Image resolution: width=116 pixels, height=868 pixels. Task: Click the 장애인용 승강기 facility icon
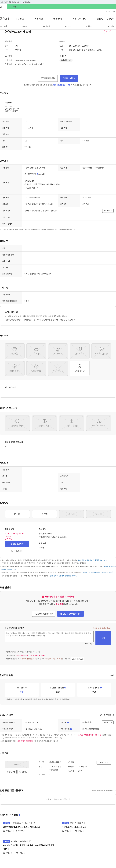pyautogui.click(x=44, y=423)
